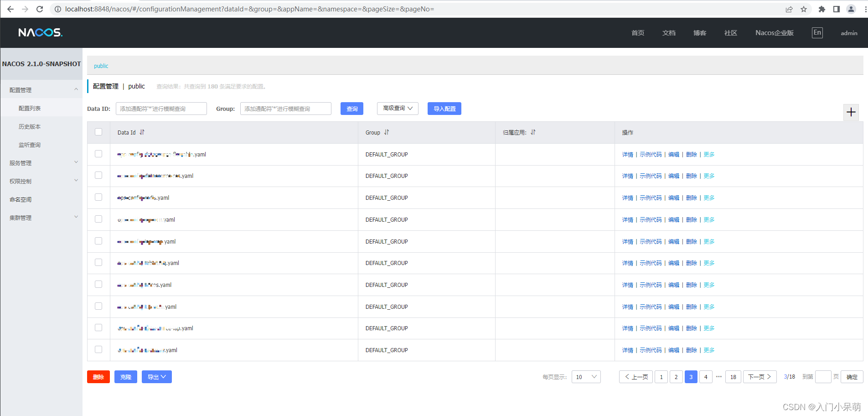Image resolution: width=868 pixels, height=416 pixels.
Task: Check the last row checkbox
Action: (98, 349)
